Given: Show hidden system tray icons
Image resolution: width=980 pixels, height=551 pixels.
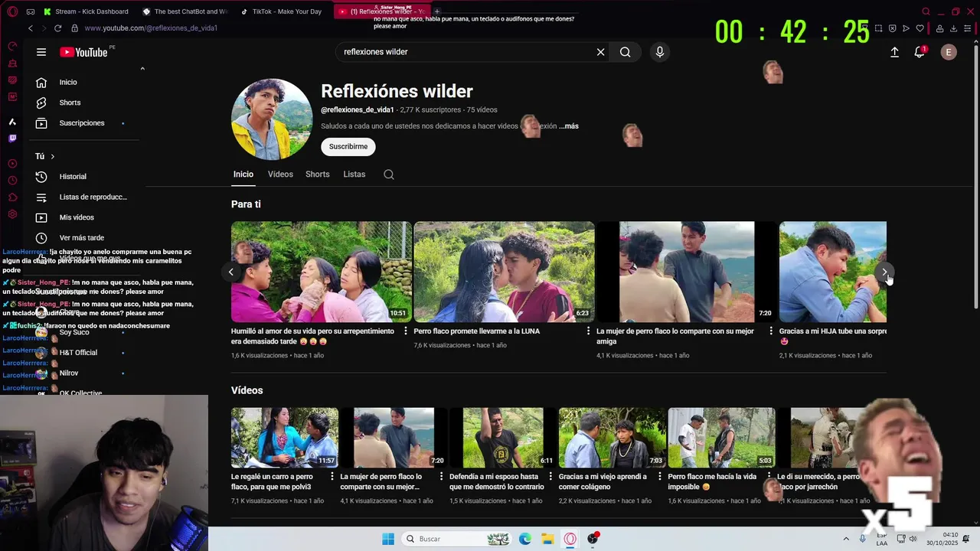Looking at the screenshot, I should 846,539.
